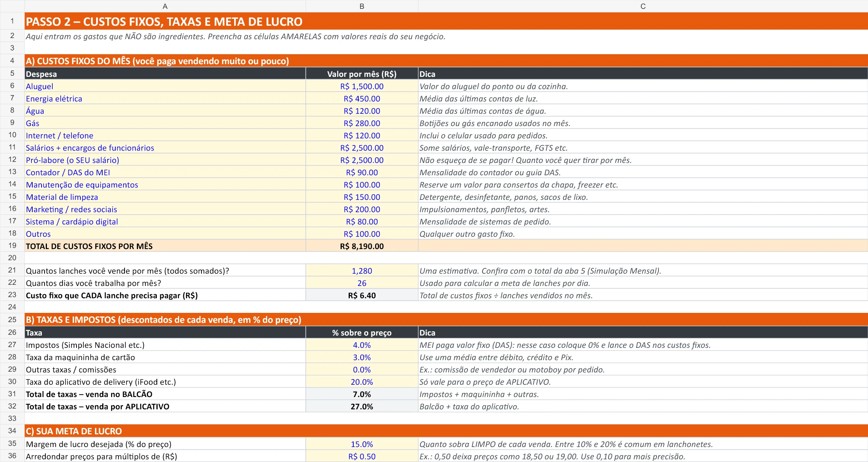Click the APLICATIVO total 27.0% cell
The width and height of the screenshot is (868, 462).
[x=362, y=406]
